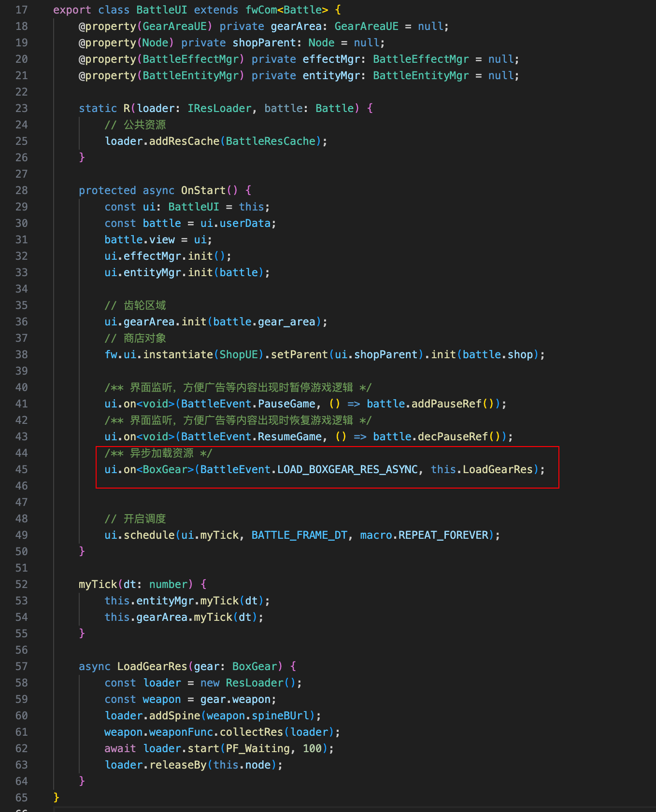Click the comment ending with '恢复游戏逻辑'
This screenshot has width=656, height=812.
point(238,420)
